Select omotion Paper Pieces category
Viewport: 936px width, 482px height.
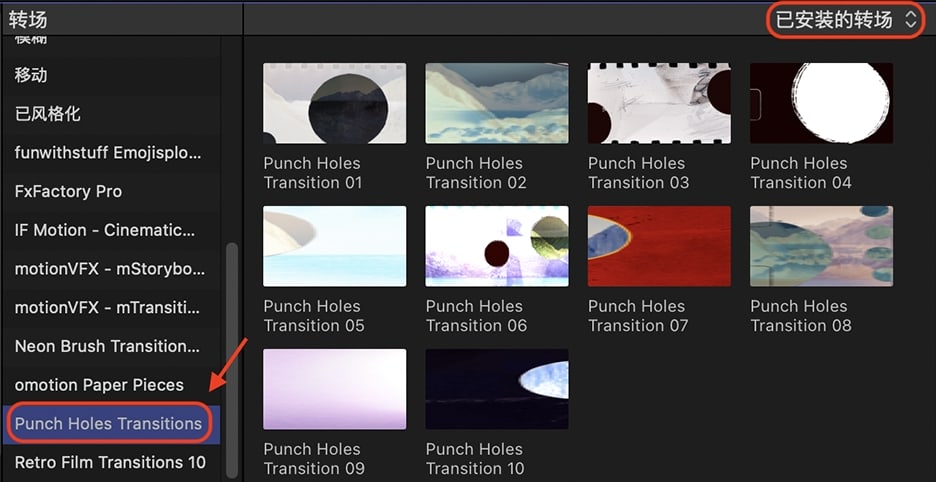pos(99,385)
